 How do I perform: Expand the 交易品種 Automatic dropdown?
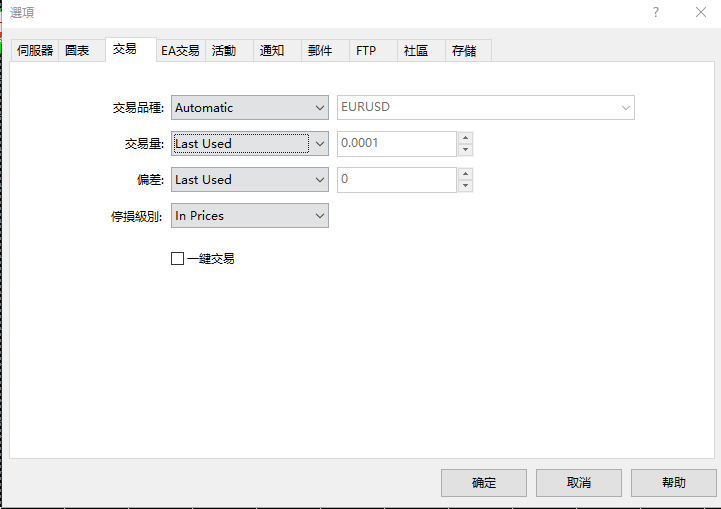[250, 108]
